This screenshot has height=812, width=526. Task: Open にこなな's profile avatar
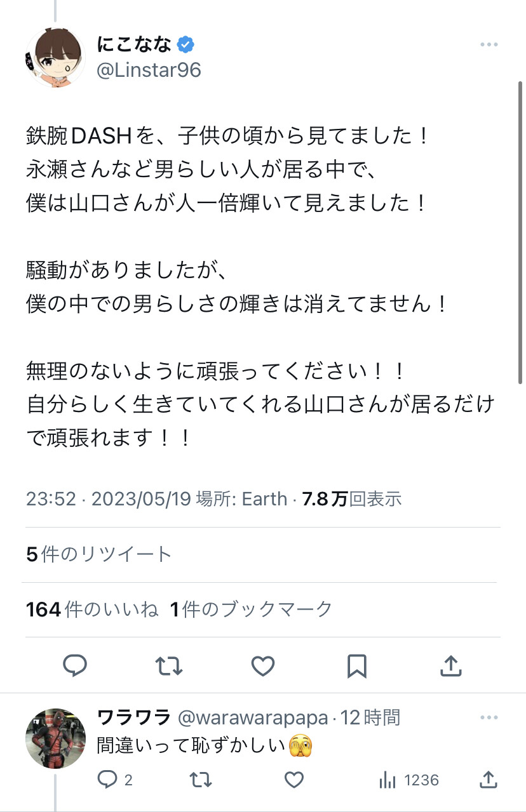pyautogui.click(x=55, y=58)
